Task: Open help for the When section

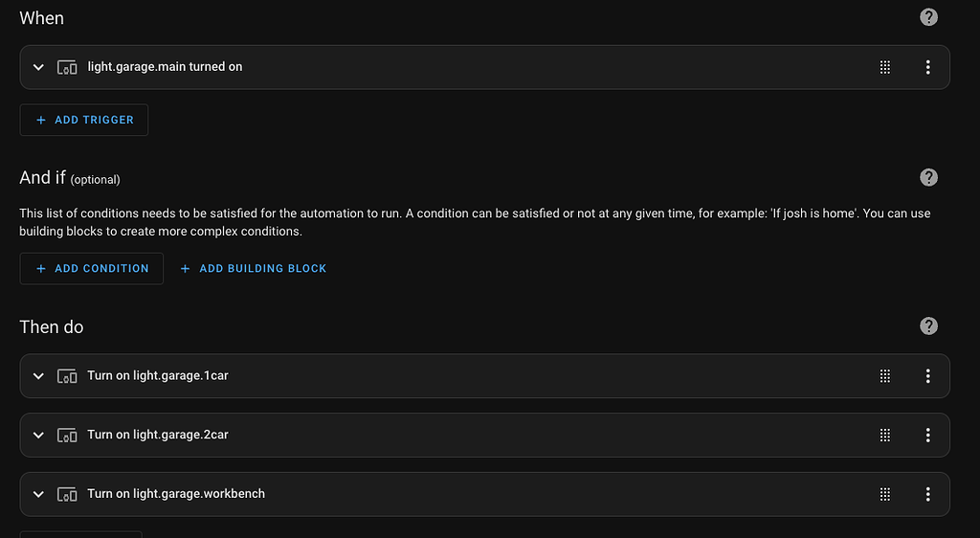Action: [x=928, y=17]
